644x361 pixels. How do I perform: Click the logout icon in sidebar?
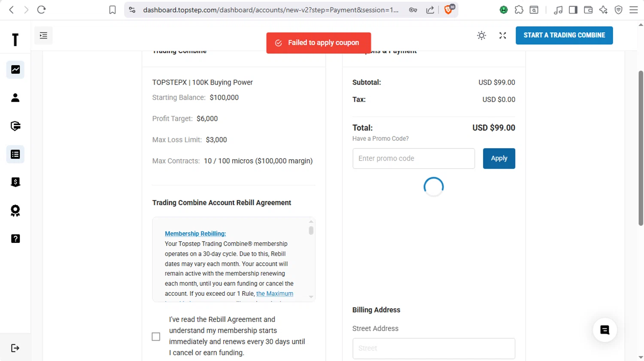(x=15, y=348)
